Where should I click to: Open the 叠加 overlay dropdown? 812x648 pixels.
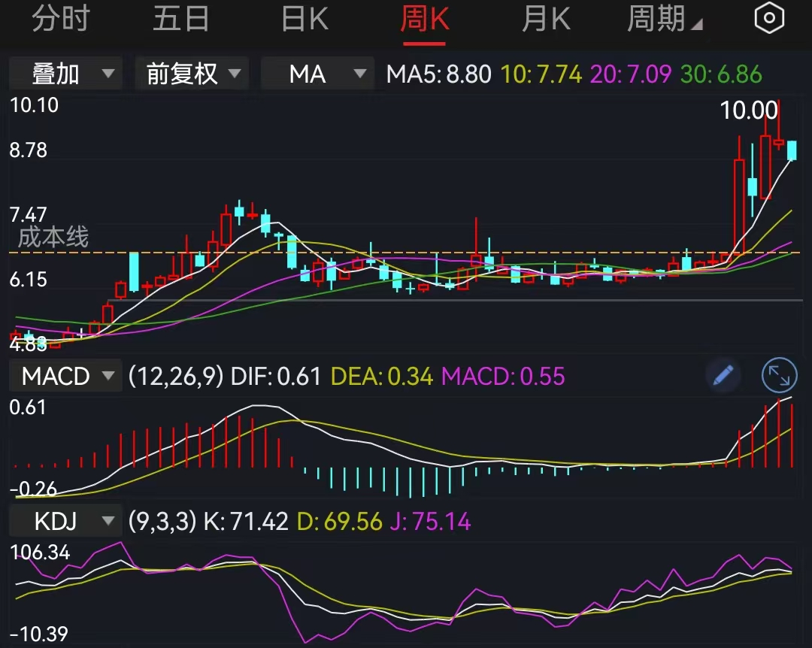(x=65, y=73)
